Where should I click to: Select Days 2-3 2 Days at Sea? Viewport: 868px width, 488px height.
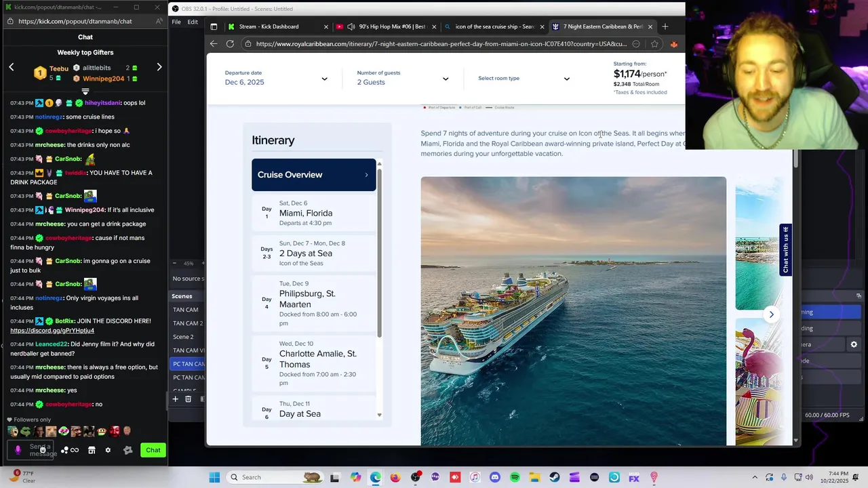click(313, 253)
